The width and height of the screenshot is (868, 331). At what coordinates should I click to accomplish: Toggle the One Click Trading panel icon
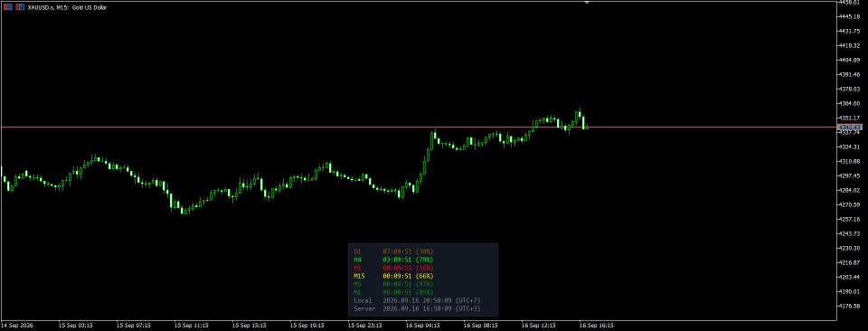click(8, 8)
